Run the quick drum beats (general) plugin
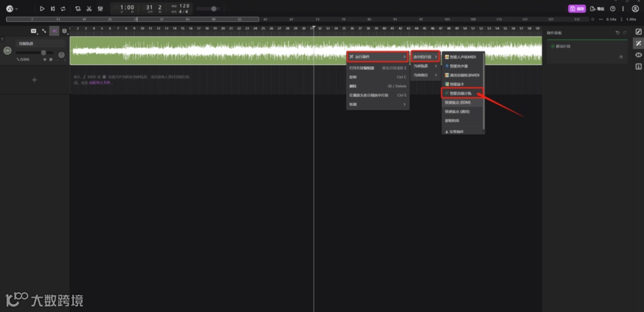Image resolution: width=644 pixels, height=312 pixels. point(462,112)
